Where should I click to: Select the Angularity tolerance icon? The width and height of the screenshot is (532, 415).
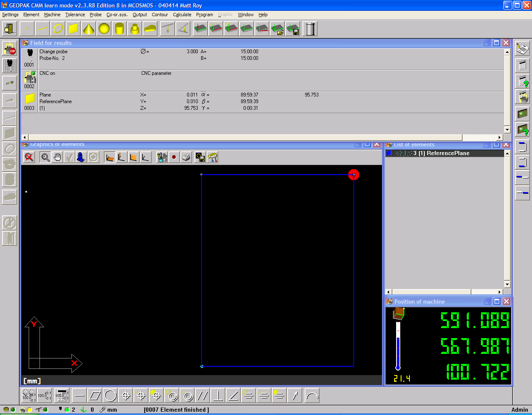point(233,396)
